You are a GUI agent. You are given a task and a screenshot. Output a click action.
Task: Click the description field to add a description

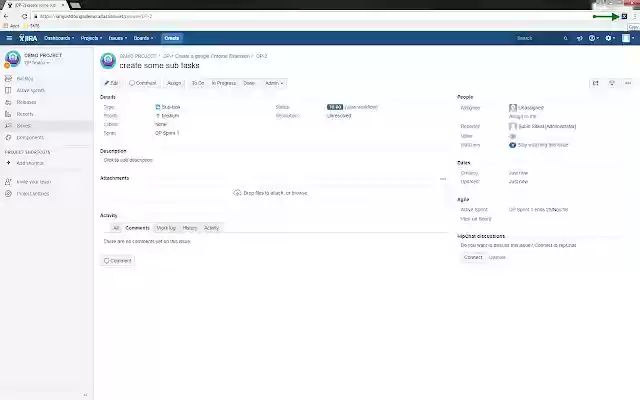[128, 160]
